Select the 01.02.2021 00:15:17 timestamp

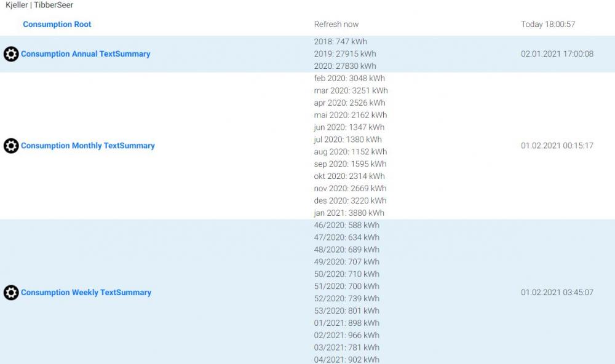557,146
